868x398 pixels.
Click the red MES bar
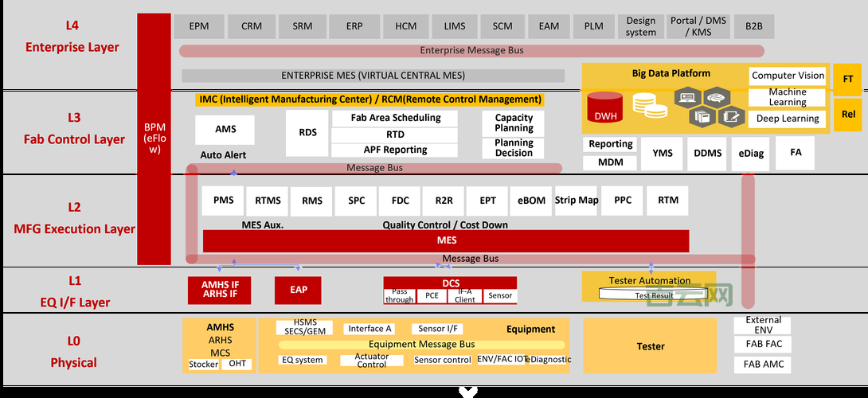pyautogui.click(x=446, y=240)
